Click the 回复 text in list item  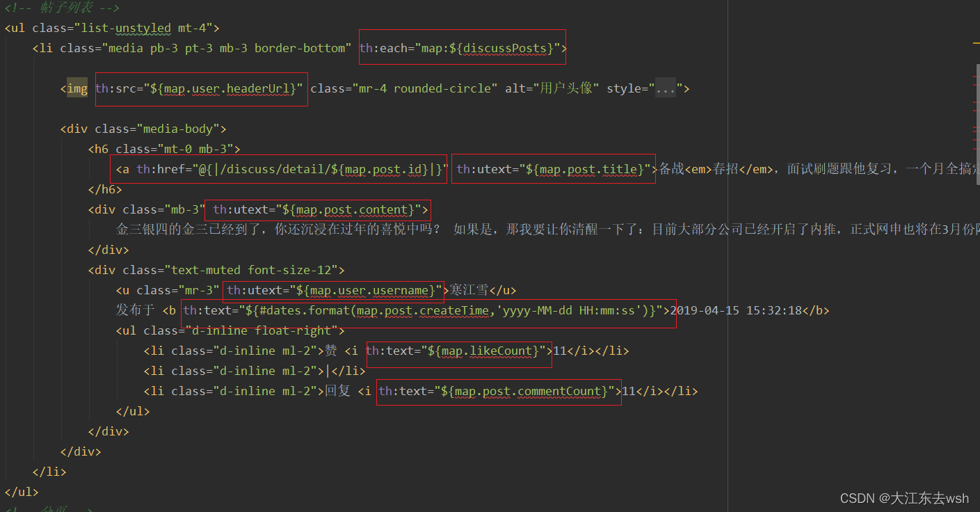click(338, 392)
